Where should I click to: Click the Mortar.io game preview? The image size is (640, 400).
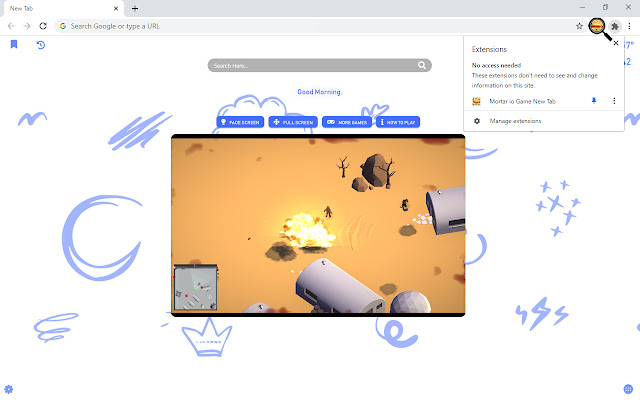click(318, 225)
